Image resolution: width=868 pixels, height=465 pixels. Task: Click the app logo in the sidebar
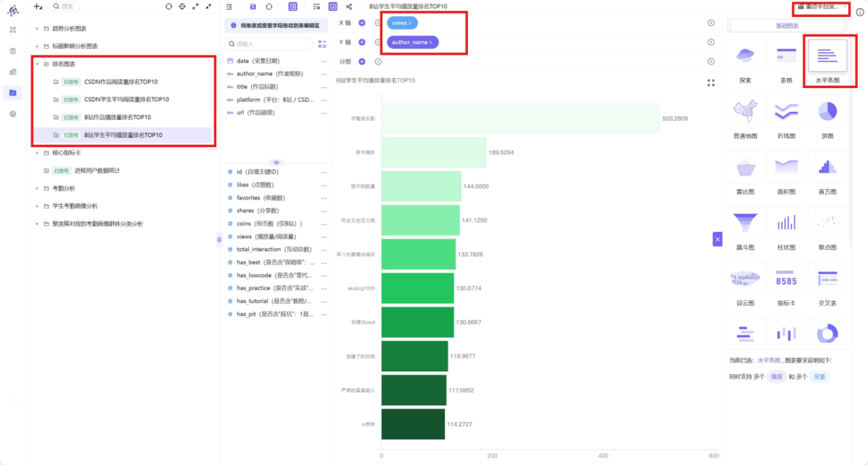13,9
